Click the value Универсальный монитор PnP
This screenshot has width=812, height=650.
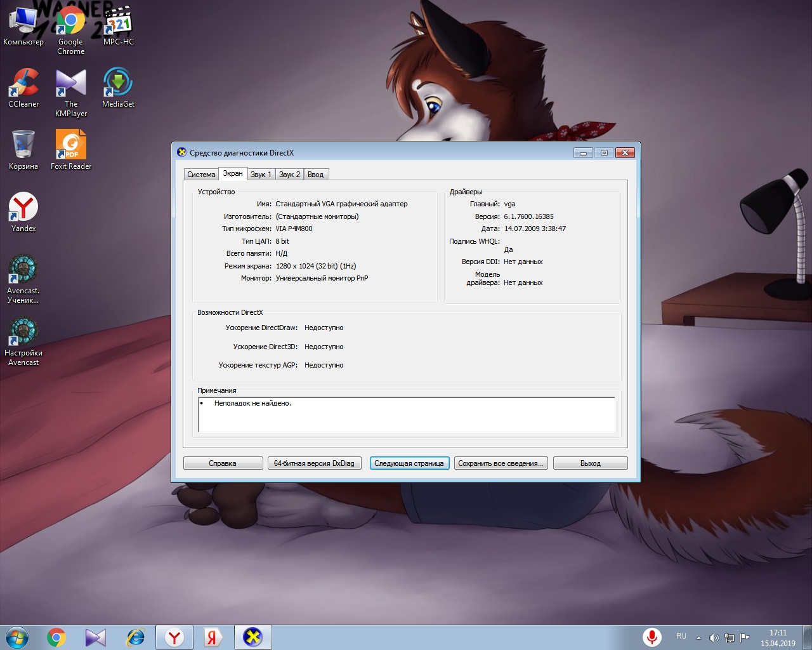click(322, 278)
